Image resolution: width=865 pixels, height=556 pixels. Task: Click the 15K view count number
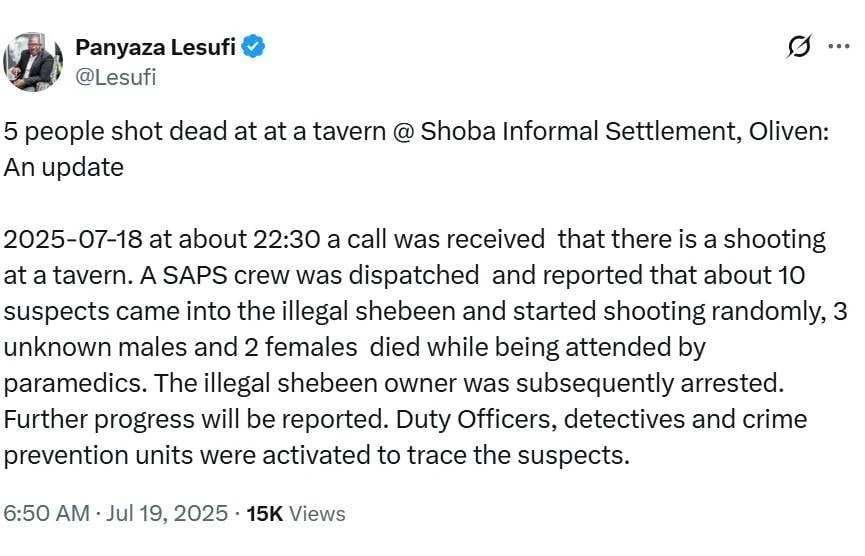coord(265,514)
